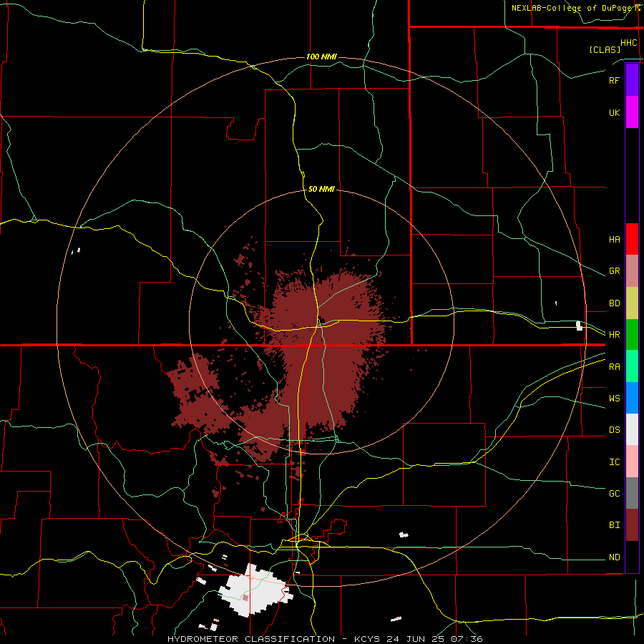644x644 pixels.
Task: Select the BD yellow legend swatch
Action: 632,303
